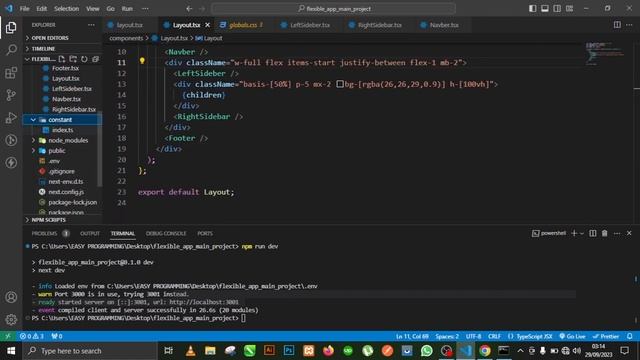Open the View menu
Image resolution: width=640 pixels, height=360 pixels.
[x=93, y=9]
